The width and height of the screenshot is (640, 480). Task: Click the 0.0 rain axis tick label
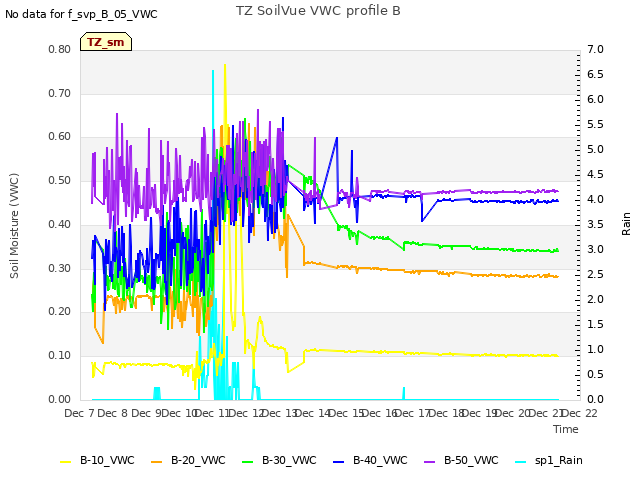pos(595,399)
